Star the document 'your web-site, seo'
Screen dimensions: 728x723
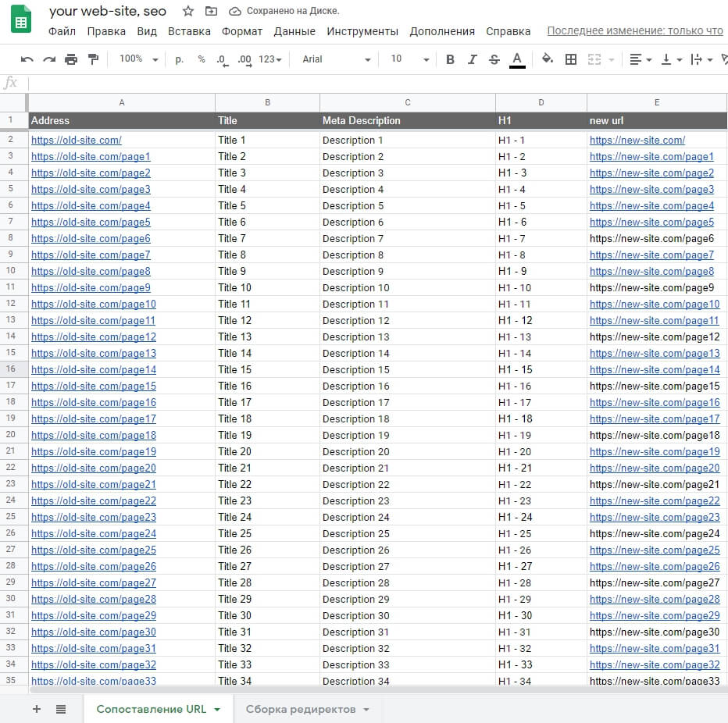188,11
